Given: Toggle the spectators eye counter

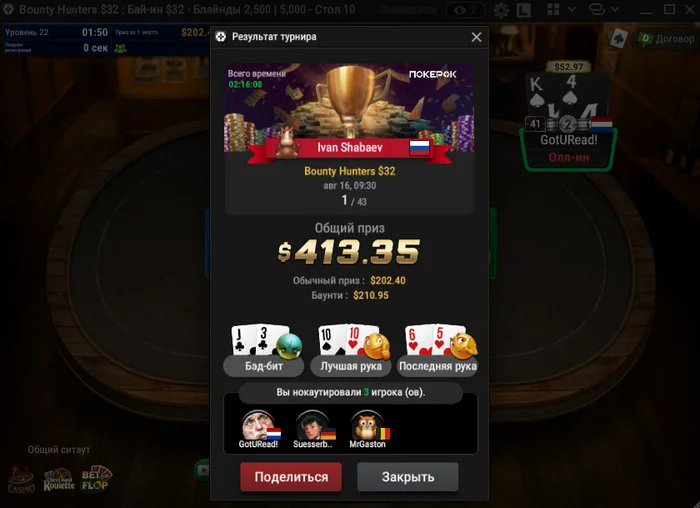Looking at the screenshot, I should [466, 10].
